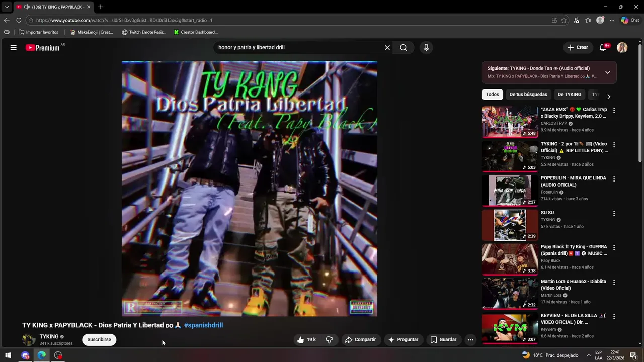Open the TYKING channel avatar
Viewport: 644px width, 362px height.
[29, 340]
